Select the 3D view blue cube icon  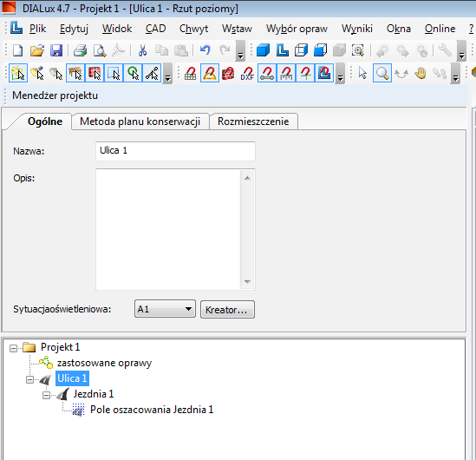[x=263, y=50]
